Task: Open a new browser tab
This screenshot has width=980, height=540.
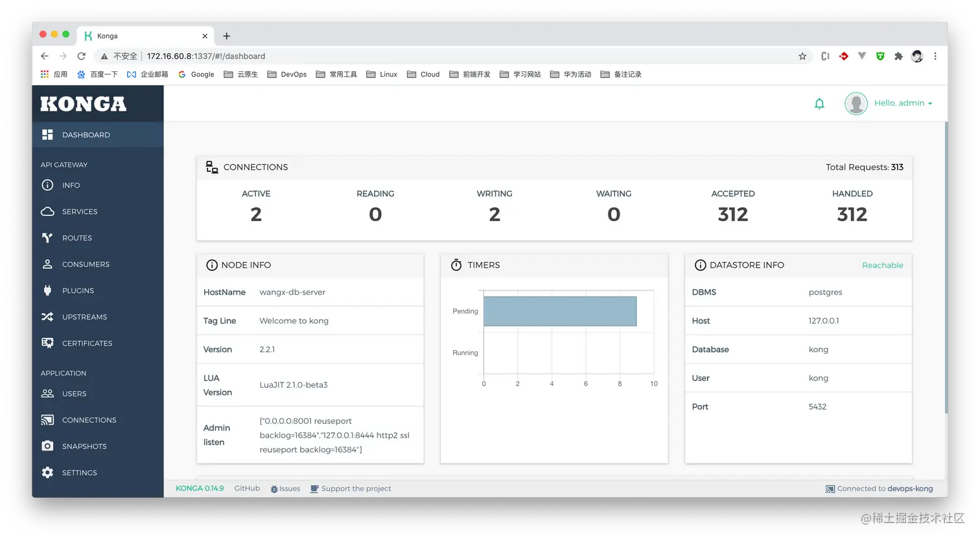Action: 226,36
